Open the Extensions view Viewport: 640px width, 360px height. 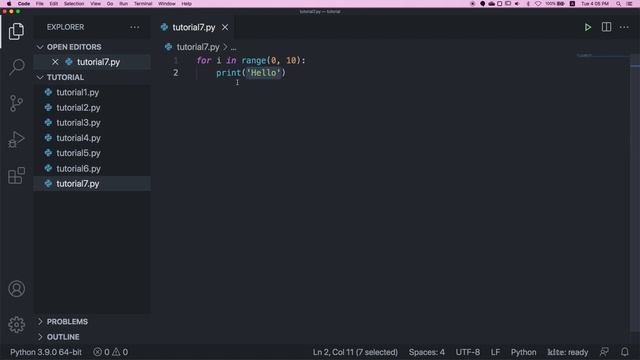coord(16,176)
